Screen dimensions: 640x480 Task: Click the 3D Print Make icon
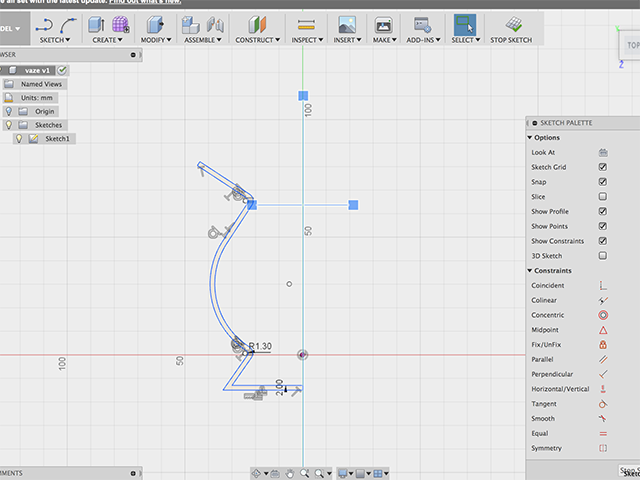(384, 24)
